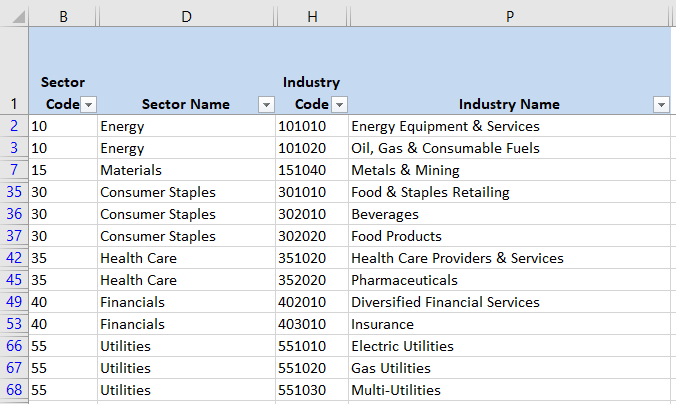Select cell with industry code 551020
Viewport: 676px width, 404px height.
pos(312,368)
